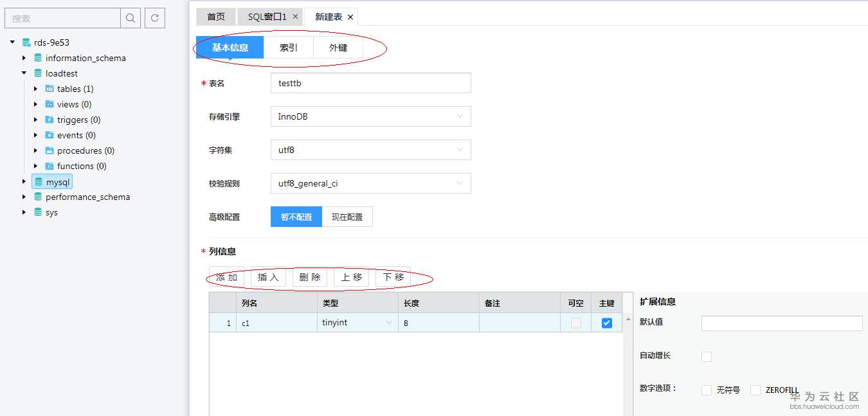Open the 校验规则 utf8_general_ci dropdown
This screenshot has width=868, height=416.
coord(371,183)
